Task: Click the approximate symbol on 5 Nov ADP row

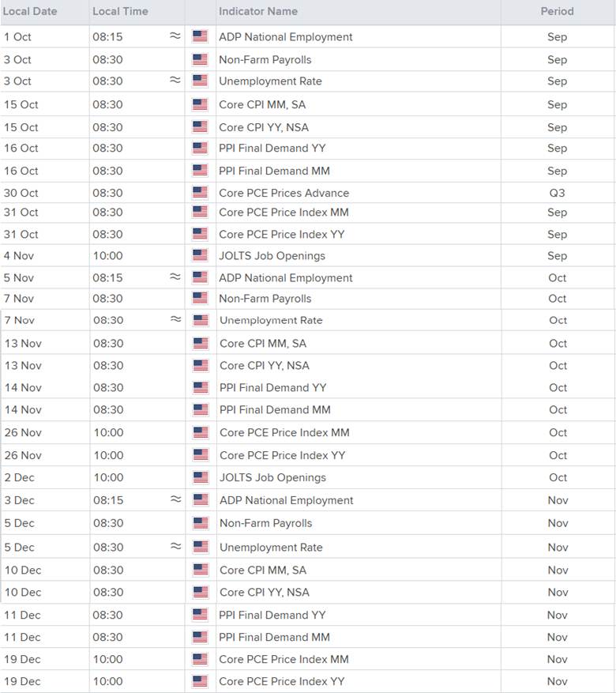Action: (175, 277)
